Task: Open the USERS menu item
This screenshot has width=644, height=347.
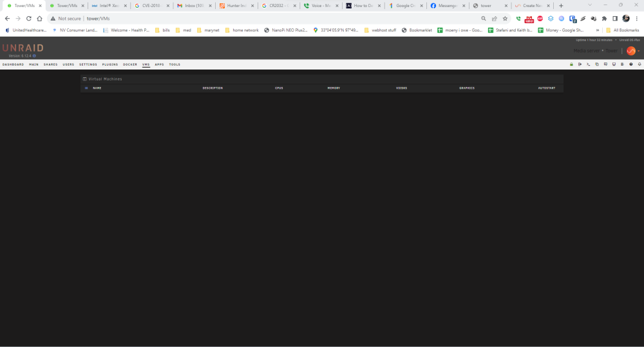Action: (68, 64)
